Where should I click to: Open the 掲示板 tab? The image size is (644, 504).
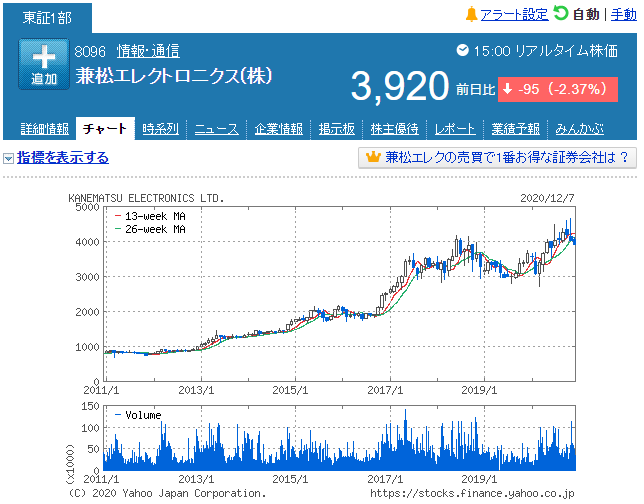click(337, 129)
